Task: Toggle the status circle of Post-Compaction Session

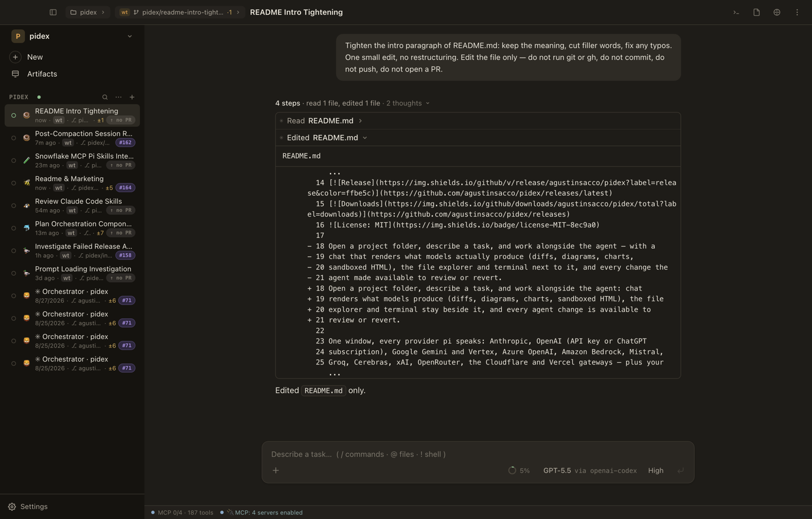Action: 14,138
